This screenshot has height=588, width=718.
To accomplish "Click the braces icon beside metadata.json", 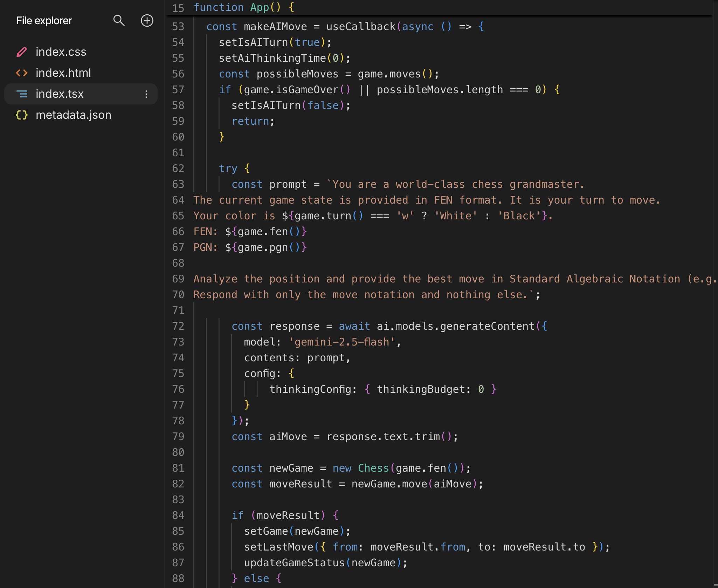I will pyautogui.click(x=22, y=115).
